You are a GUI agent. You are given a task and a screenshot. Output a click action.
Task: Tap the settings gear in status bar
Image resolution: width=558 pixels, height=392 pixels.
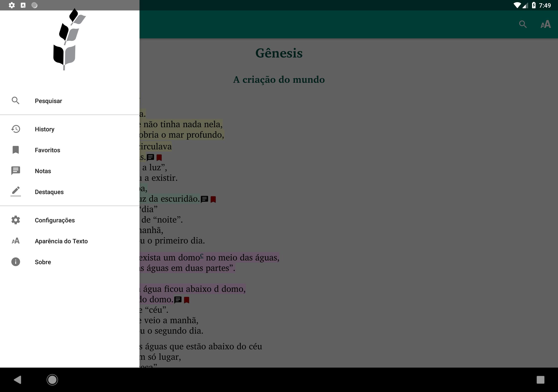click(x=12, y=5)
